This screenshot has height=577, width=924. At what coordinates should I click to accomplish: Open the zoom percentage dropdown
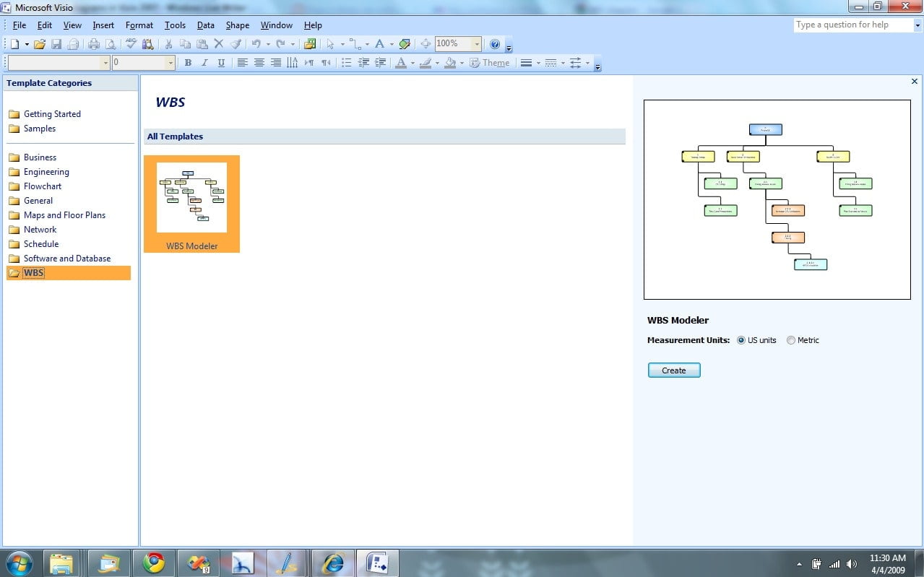(476, 44)
